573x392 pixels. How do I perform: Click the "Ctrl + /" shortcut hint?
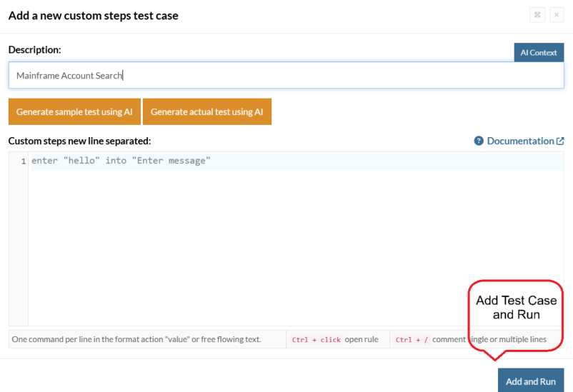(x=412, y=340)
